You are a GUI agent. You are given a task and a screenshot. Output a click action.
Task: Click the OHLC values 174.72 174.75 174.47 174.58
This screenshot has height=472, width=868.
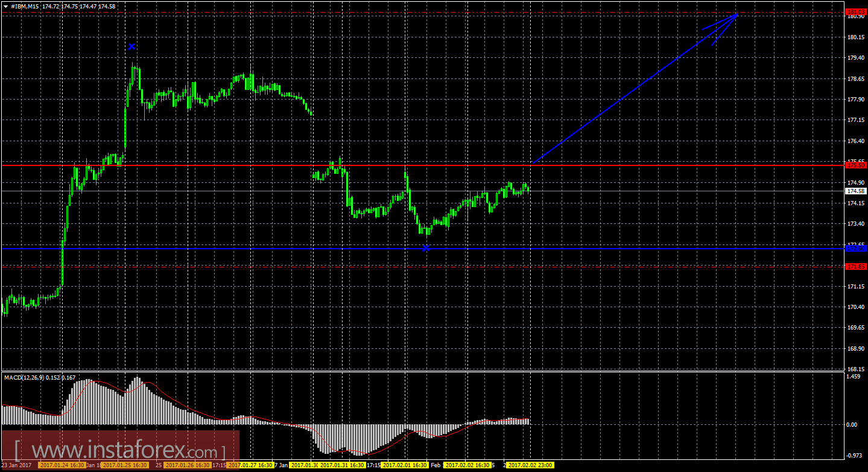[79, 5]
